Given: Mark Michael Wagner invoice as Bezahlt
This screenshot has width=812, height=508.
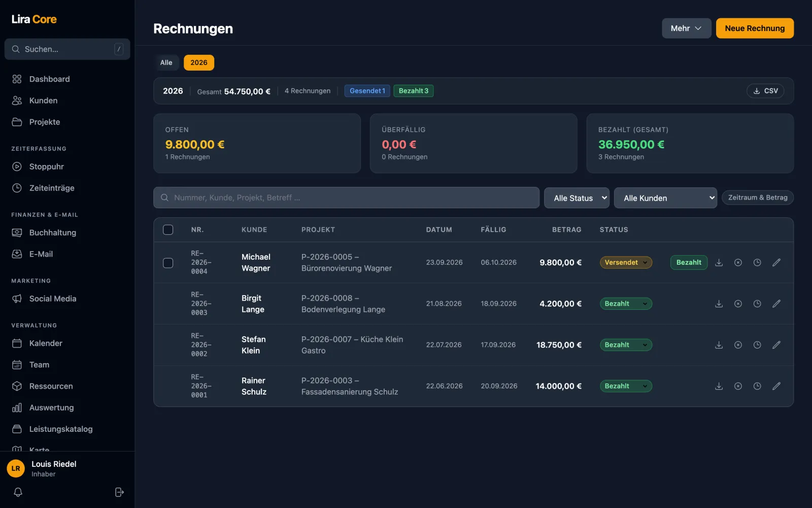Looking at the screenshot, I should [689, 263].
